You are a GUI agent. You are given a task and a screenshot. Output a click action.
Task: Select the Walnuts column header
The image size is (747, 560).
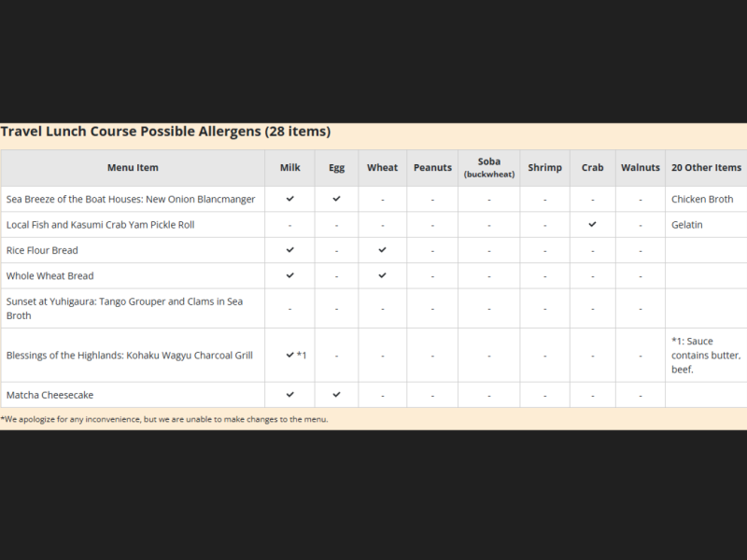coord(641,168)
